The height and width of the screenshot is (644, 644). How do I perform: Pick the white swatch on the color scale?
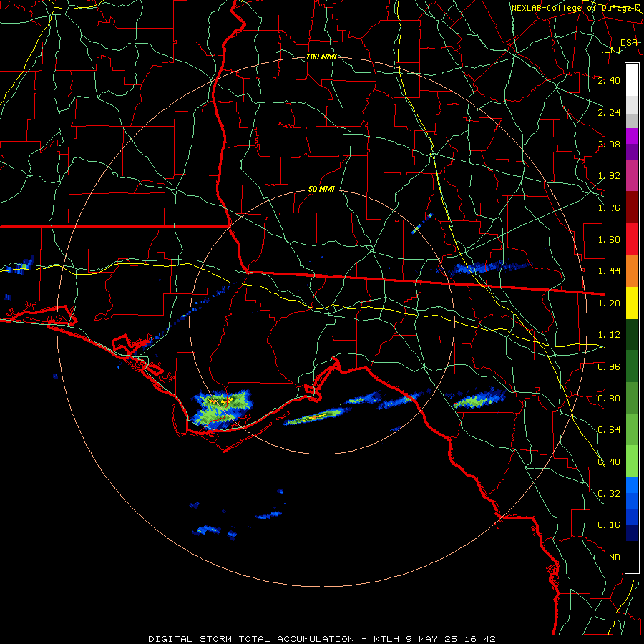click(x=632, y=80)
